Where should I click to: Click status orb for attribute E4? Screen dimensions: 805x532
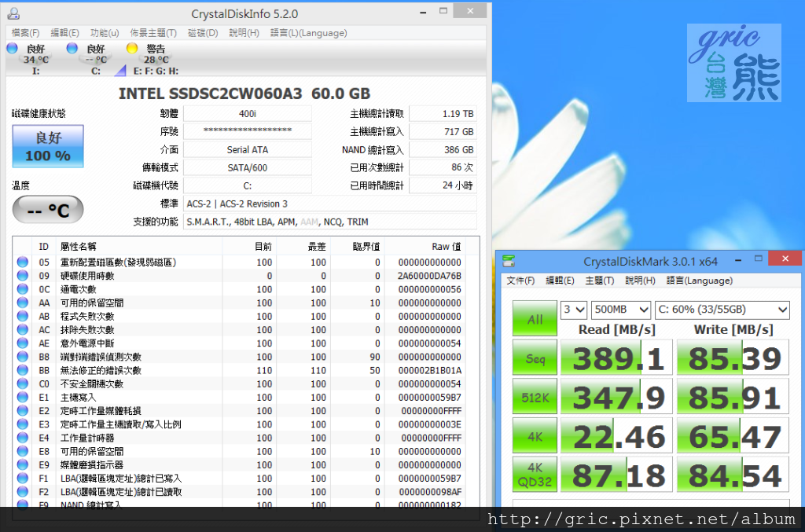(23, 438)
